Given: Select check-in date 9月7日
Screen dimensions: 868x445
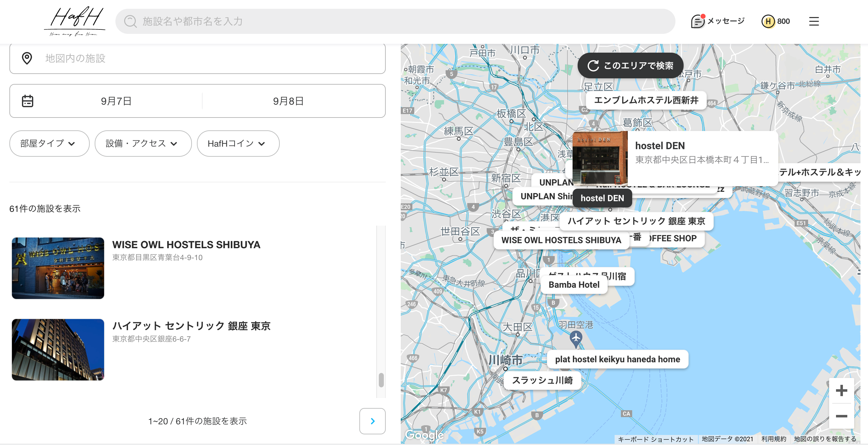Looking at the screenshot, I should (116, 101).
